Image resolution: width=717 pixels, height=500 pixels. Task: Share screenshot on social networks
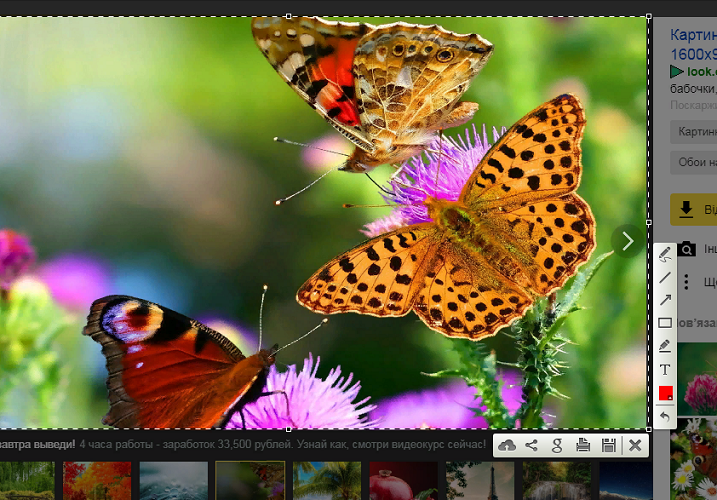pos(532,445)
